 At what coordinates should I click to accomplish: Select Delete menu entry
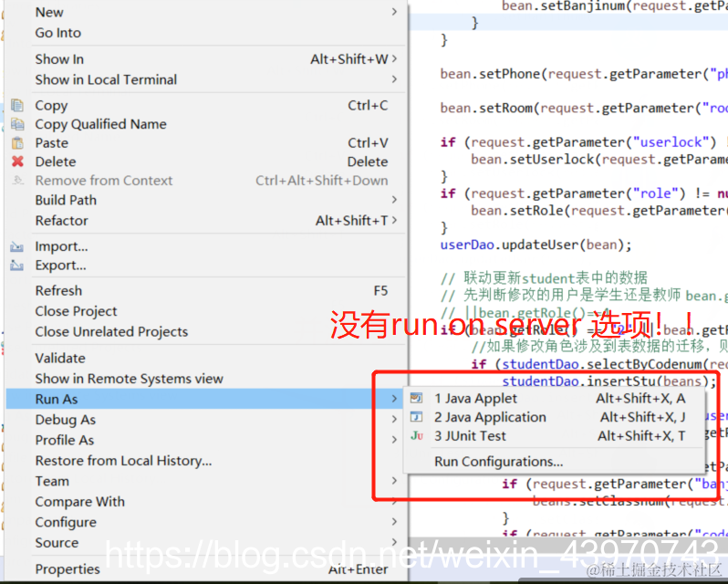click(206, 162)
